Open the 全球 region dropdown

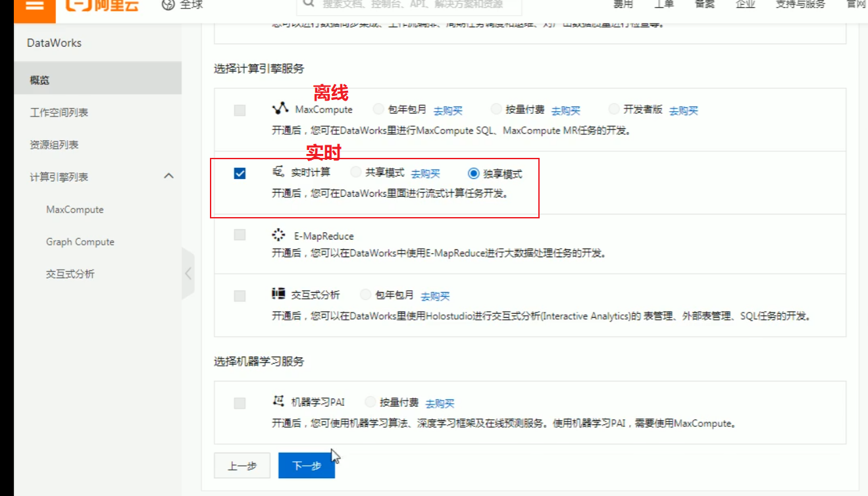pyautogui.click(x=183, y=5)
